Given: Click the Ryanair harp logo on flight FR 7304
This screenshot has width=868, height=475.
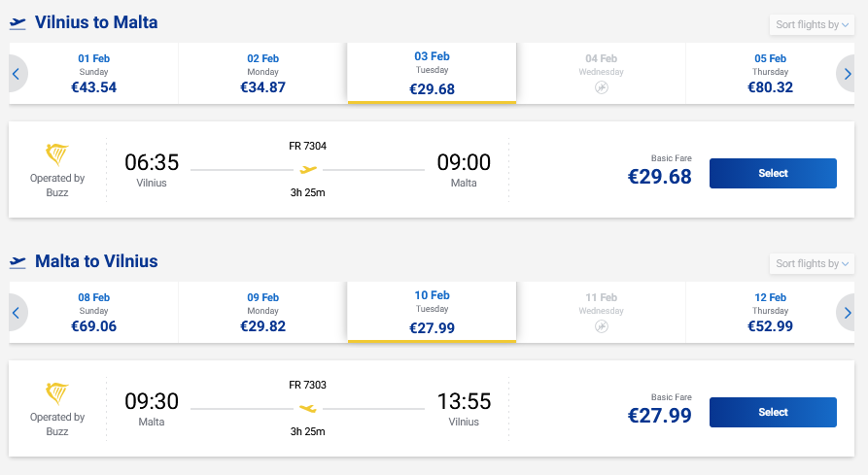Looking at the screenshot, I should [57, 154].
